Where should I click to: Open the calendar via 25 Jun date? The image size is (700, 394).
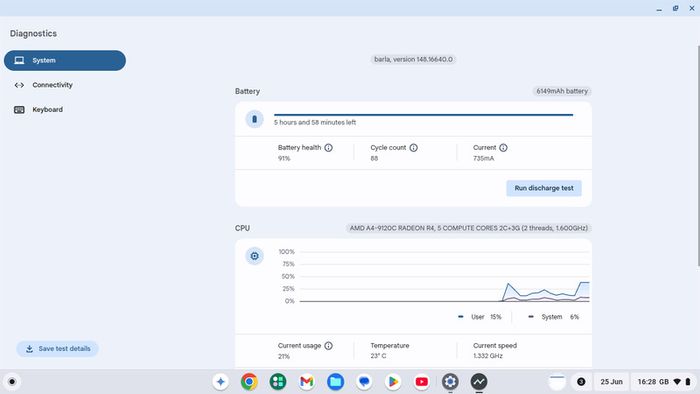pos(611,382)
